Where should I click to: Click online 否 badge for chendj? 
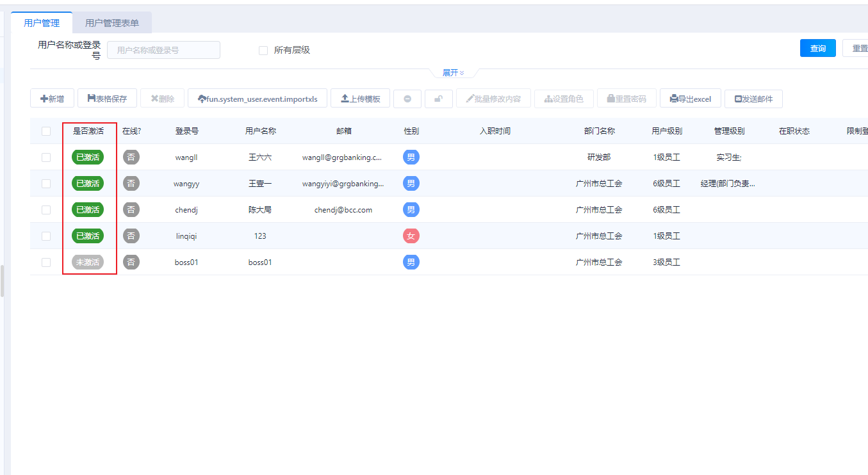pyautogui.click(x=131, y=210)
